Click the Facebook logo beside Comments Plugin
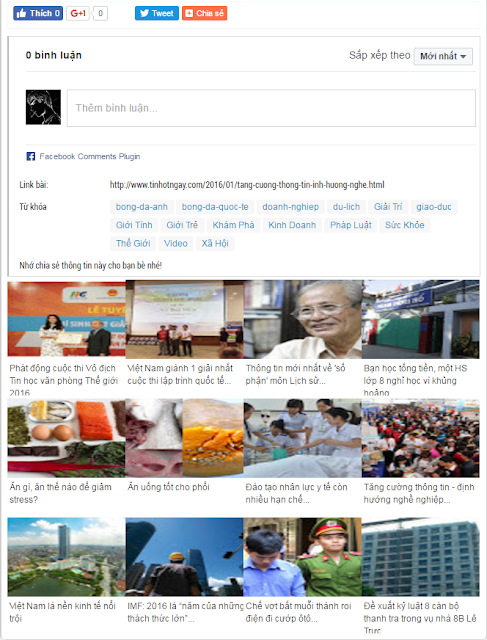The width and height of the screenshot is (487, 640). tap(31, 156)
